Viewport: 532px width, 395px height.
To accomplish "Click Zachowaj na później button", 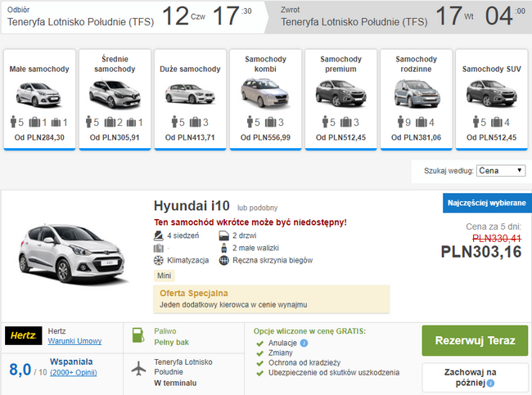I will click(x=475, y=377).
